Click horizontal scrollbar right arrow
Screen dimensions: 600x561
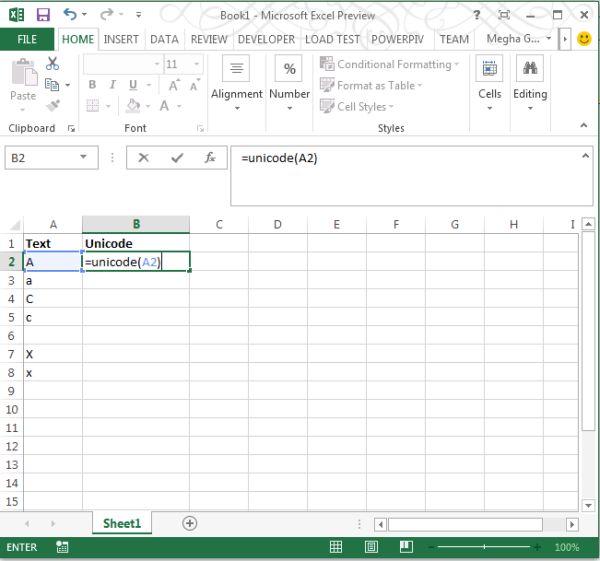point(572,524)
